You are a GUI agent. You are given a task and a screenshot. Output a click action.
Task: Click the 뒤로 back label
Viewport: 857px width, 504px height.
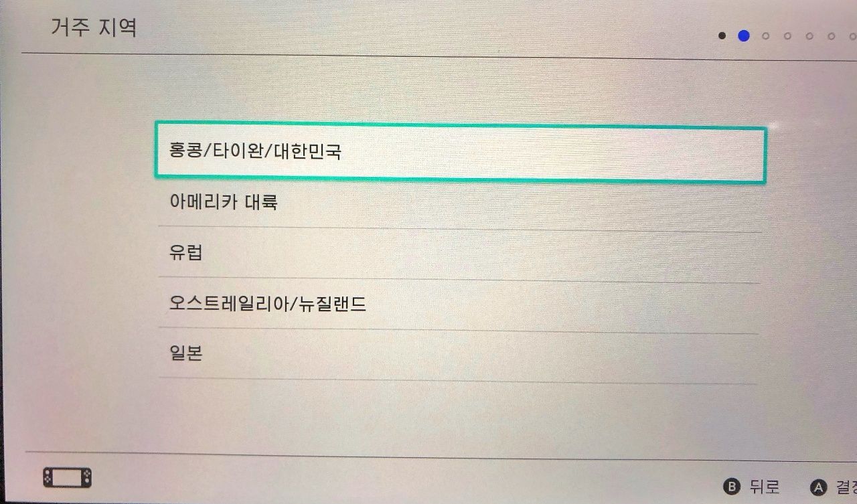[765, 487]
